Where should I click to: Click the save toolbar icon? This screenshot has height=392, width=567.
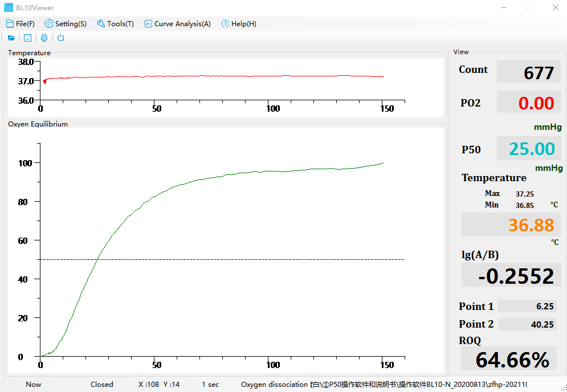coord(27,38)
